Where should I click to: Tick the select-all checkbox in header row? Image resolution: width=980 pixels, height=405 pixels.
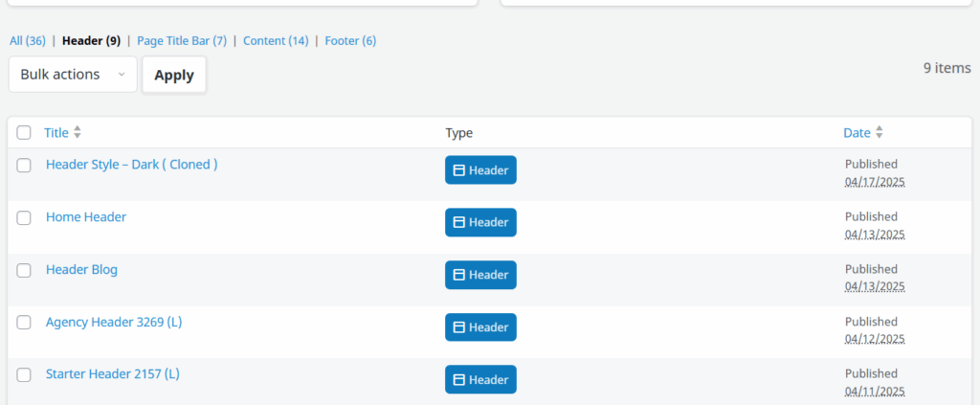click(x=24, y=132)
